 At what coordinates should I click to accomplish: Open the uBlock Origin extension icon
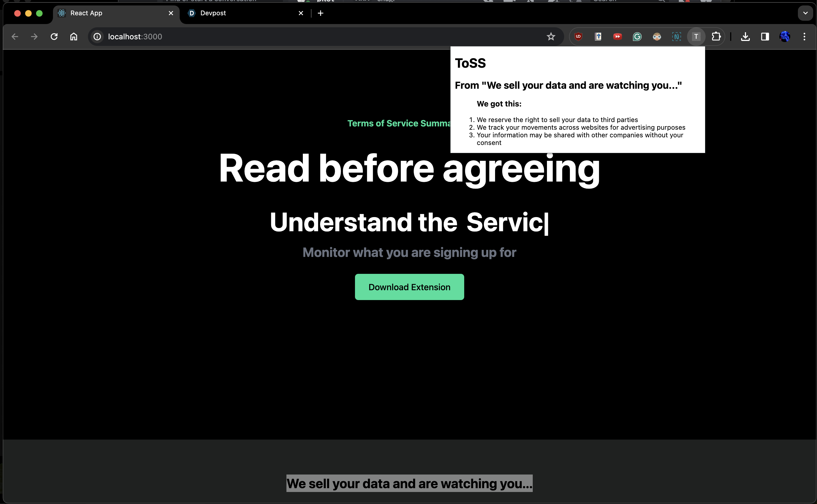point(578,37)
